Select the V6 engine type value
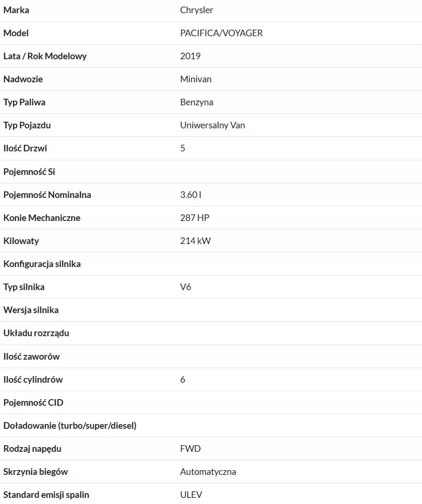The width and height of the screenshot is (422, 504). [186, 287]
